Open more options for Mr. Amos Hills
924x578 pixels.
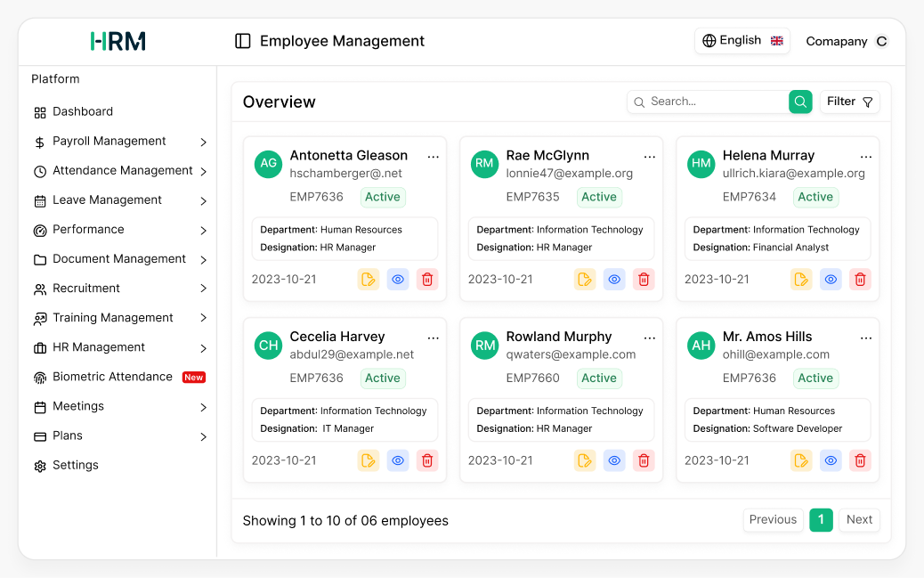coord(865,338)
